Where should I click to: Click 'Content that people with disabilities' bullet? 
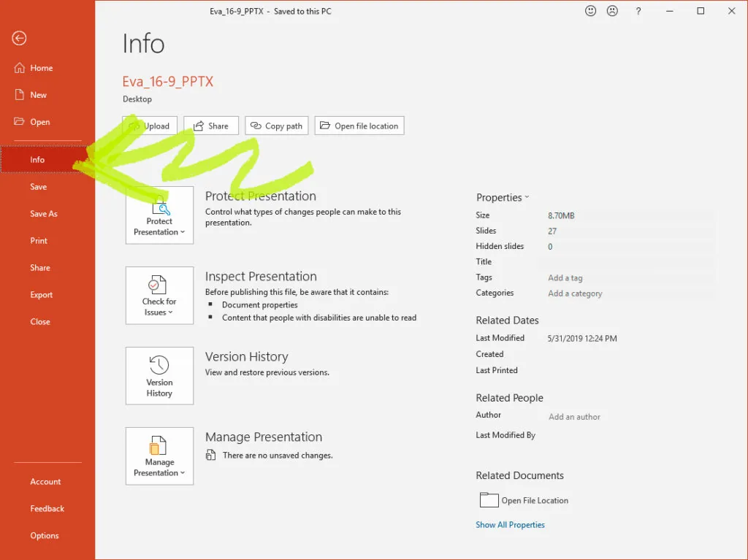tap(319, 318)
